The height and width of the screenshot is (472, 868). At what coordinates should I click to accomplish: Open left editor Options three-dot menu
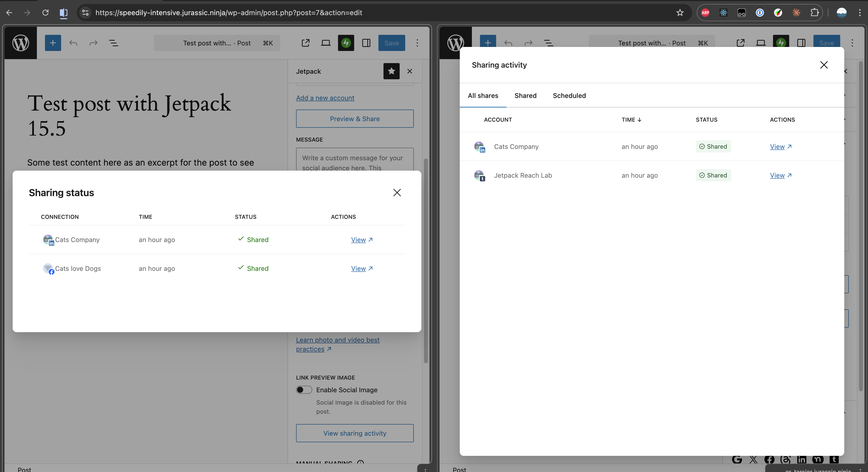417,43
